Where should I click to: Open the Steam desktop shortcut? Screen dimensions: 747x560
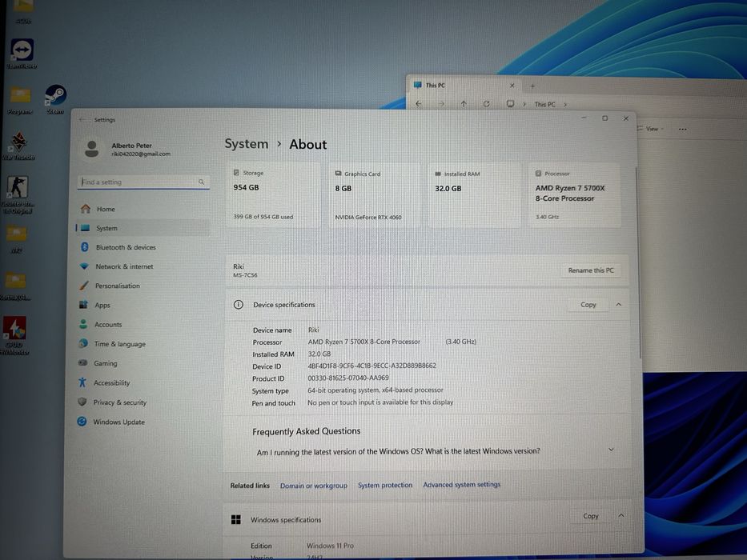(x=55, y=96)
